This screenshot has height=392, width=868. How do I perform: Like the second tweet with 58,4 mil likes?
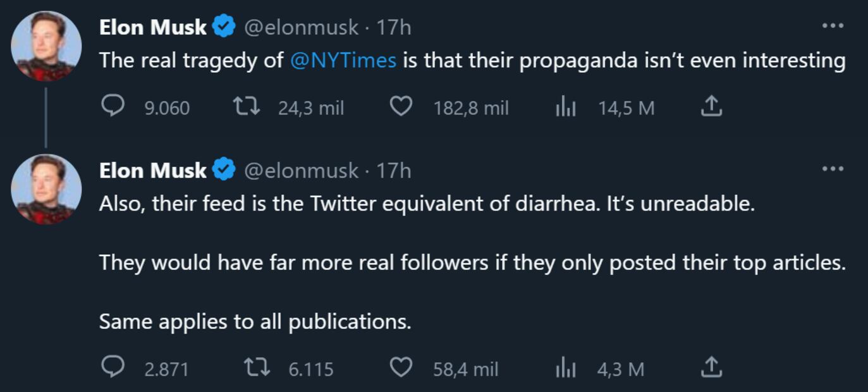(x=400, y=367)
